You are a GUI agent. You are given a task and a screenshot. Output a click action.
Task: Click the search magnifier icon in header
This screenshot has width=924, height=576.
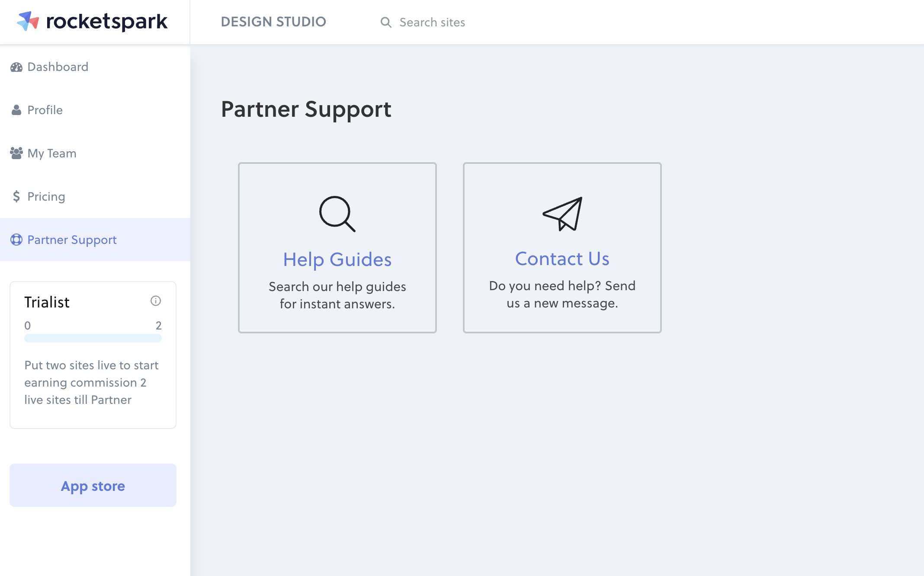click(386, 22)
